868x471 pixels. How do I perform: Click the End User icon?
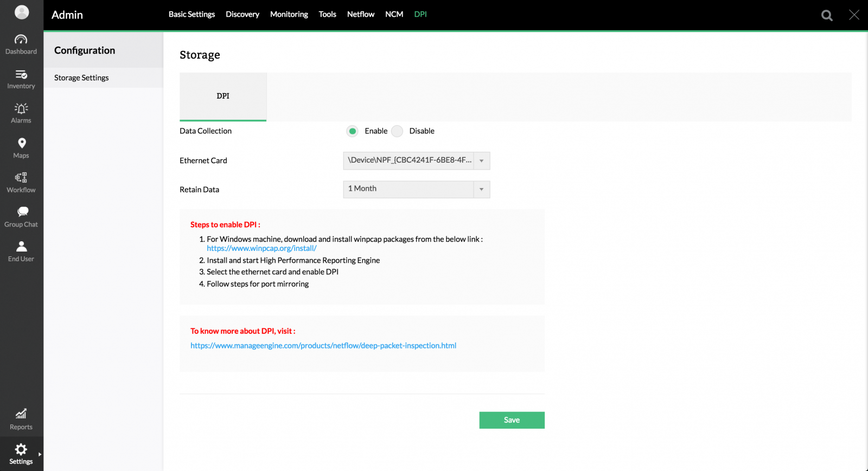click(x=21, y=247)
